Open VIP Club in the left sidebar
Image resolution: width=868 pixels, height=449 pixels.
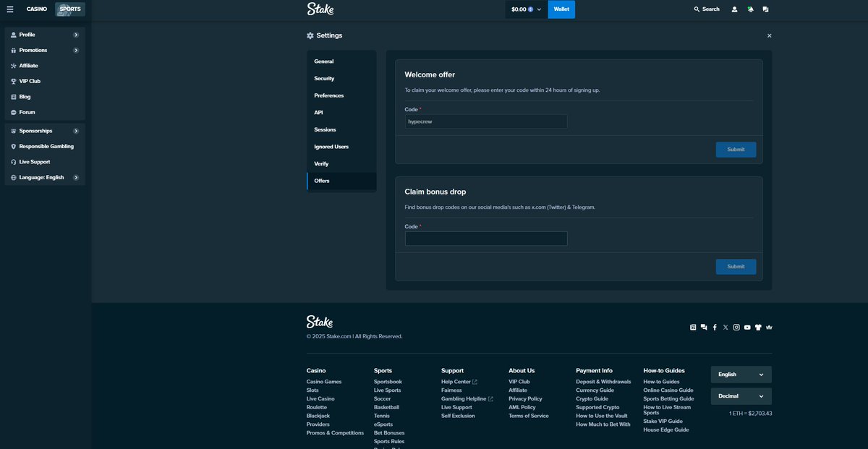coord(45,82)
